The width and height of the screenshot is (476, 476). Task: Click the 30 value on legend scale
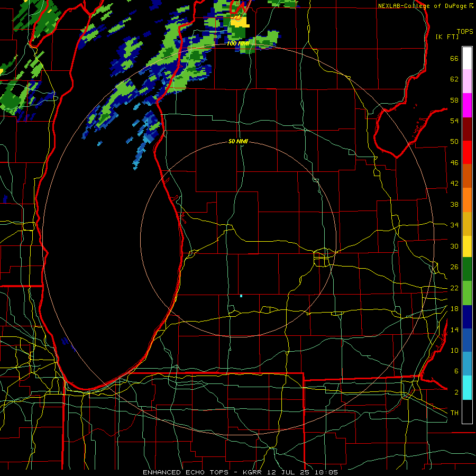(454, 246)
